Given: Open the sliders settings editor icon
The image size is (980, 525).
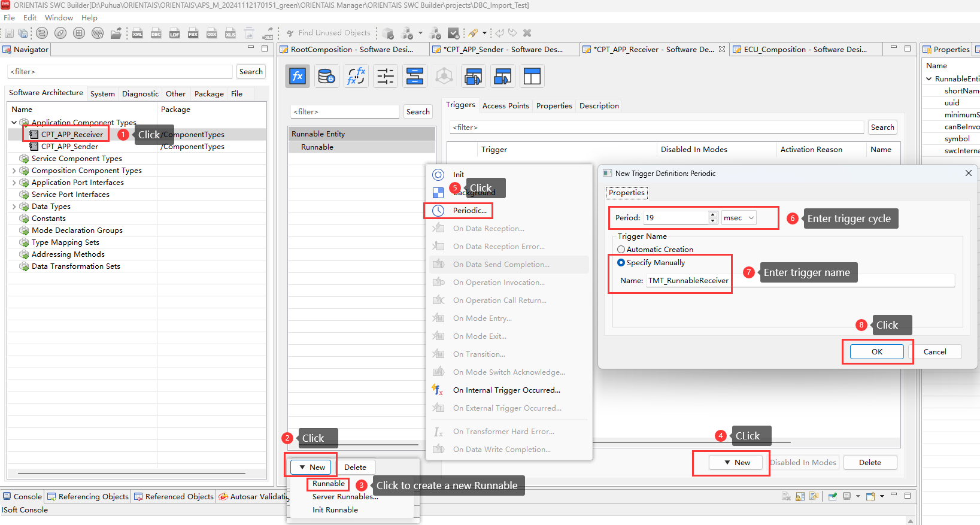Looking at the screenshot, I should point(385,77).
